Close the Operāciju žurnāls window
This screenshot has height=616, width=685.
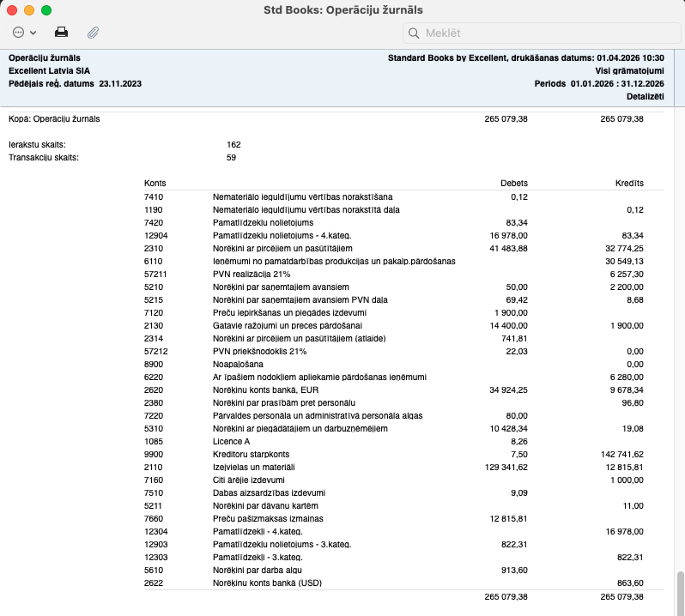point(13,10)
